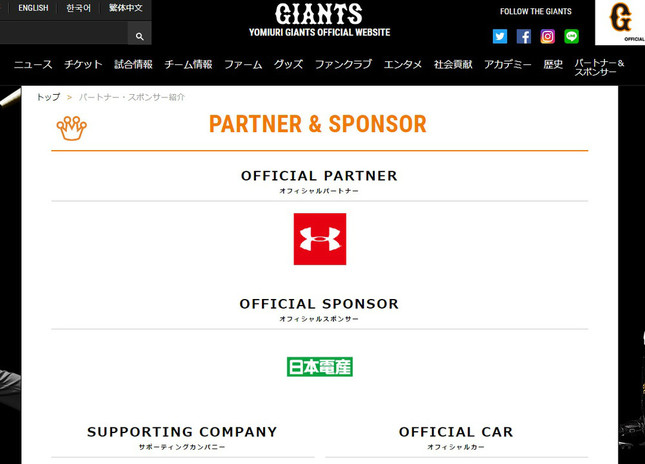Open the ニュース menu
645x464 pixels.
click(x=33, y=65)
